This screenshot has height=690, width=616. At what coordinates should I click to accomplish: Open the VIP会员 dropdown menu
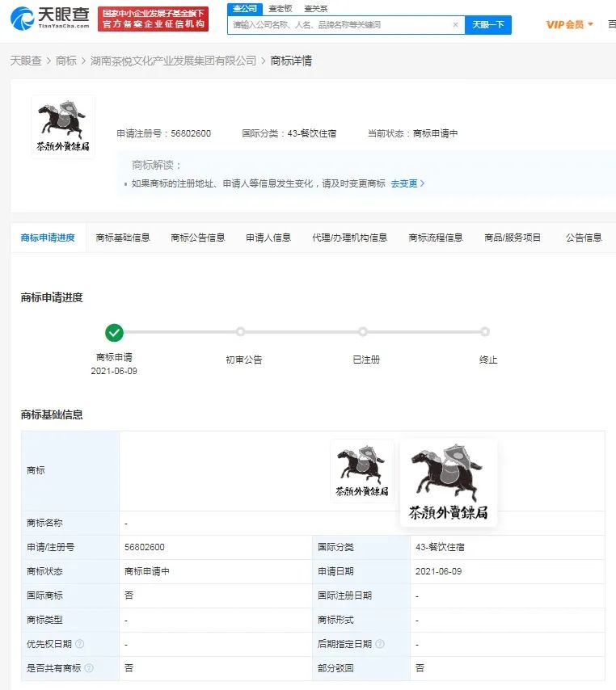click(569, 25)
